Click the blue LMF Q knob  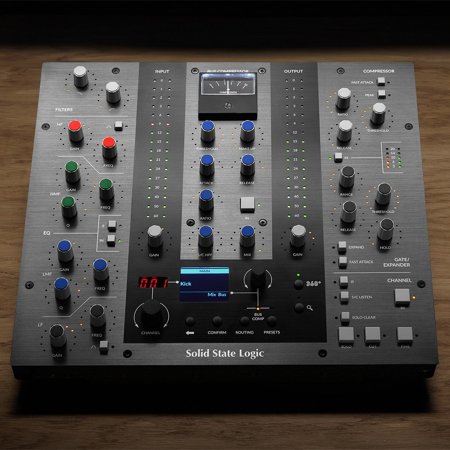[62, 290]
